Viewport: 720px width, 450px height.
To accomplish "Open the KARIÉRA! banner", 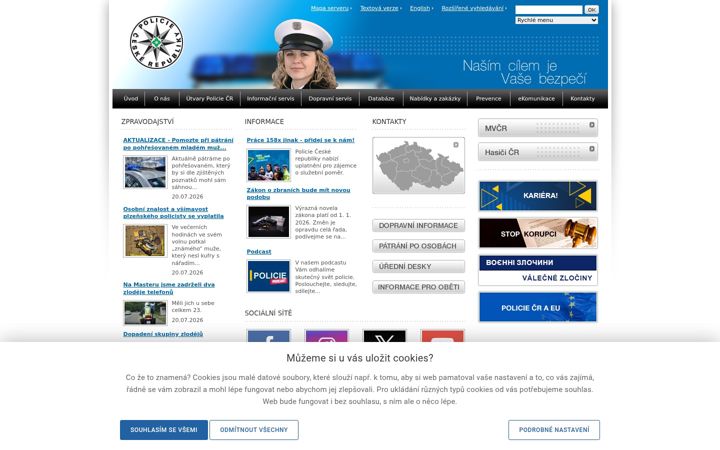I will point(538,196).
